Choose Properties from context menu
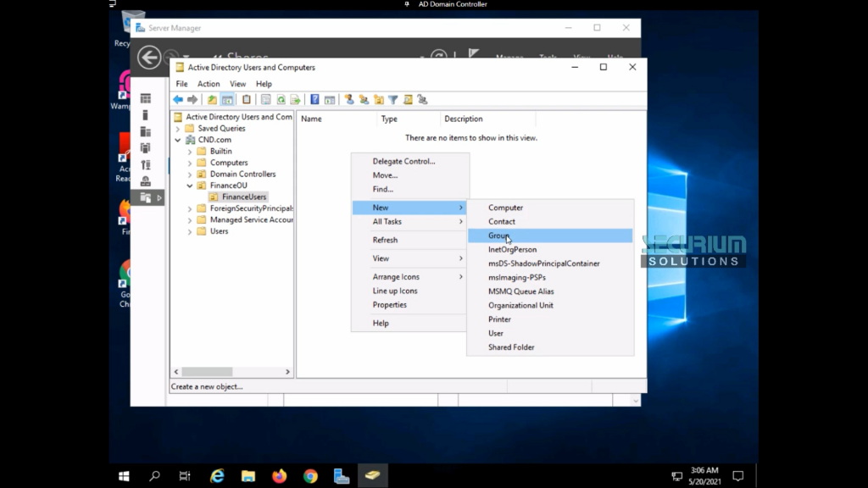868x488 pixels. tap(410, 304)
